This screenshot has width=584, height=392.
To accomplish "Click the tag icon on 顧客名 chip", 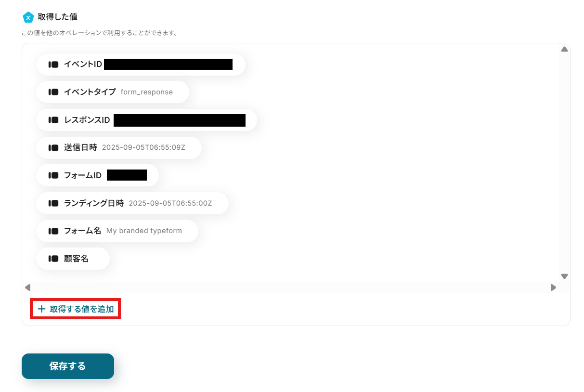I will pos(53,259).
